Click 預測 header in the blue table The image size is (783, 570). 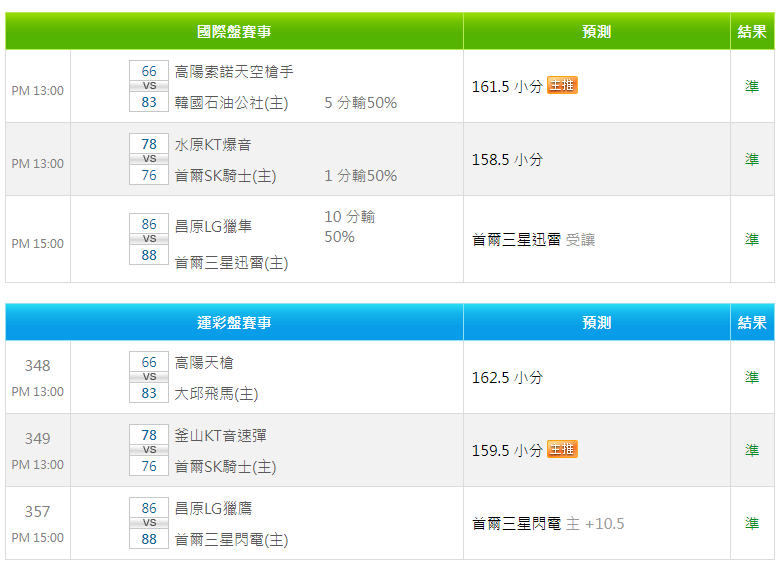597,322
